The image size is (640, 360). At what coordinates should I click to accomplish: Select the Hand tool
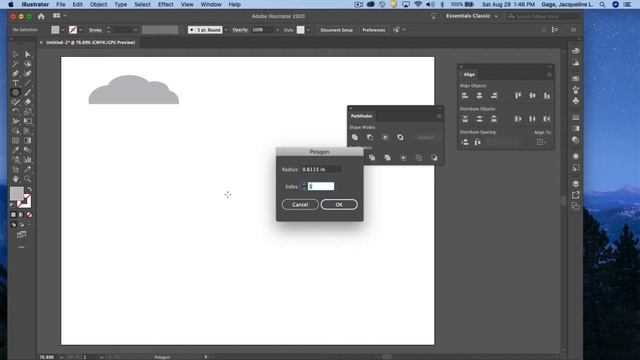coord(16,179)
